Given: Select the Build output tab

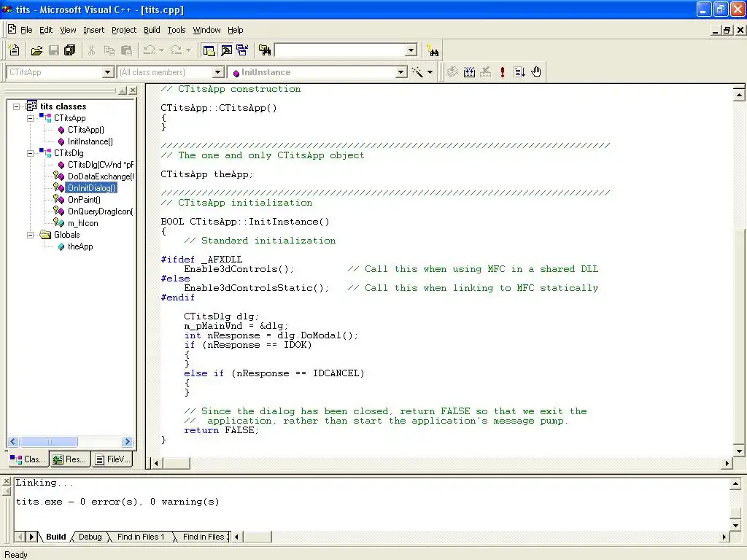Looking at the screenshot, I should tap(55, 537).
